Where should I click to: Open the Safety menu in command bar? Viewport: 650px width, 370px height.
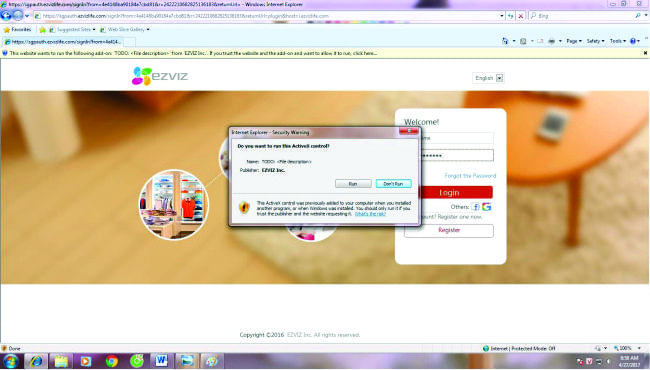[595, 41]
